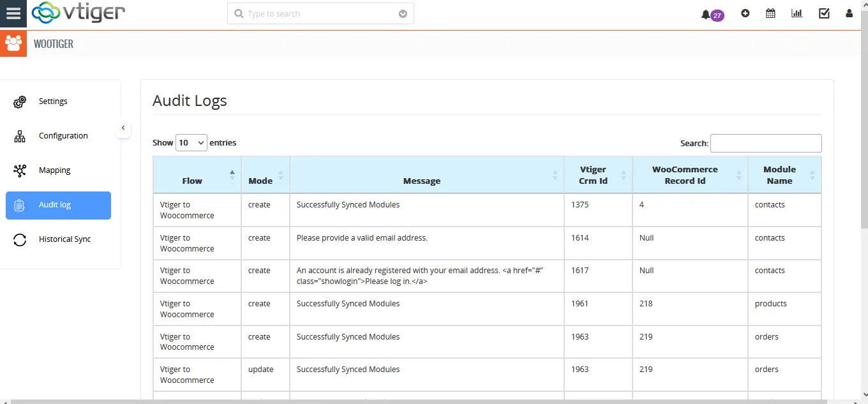Open Settings in the sidebar

pyautogui.click(x=53, y=101)
